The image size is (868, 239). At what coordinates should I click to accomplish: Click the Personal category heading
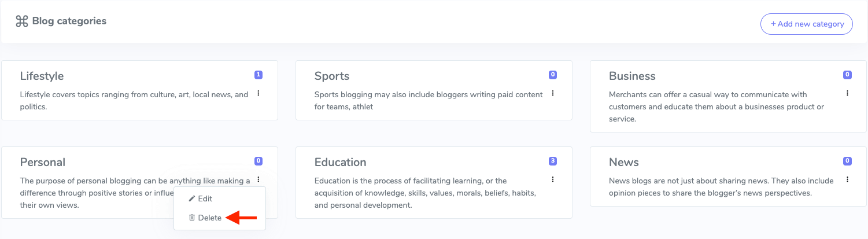click(43, 162)
